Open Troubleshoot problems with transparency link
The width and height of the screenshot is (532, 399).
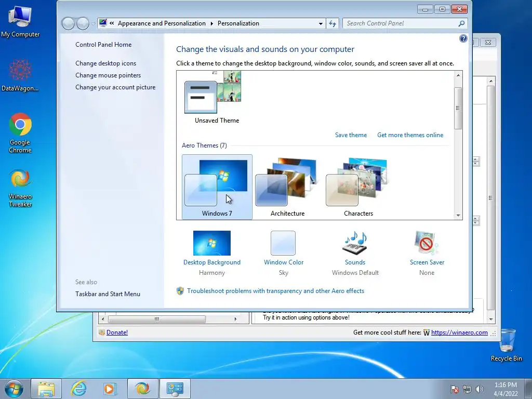(275, 291)
